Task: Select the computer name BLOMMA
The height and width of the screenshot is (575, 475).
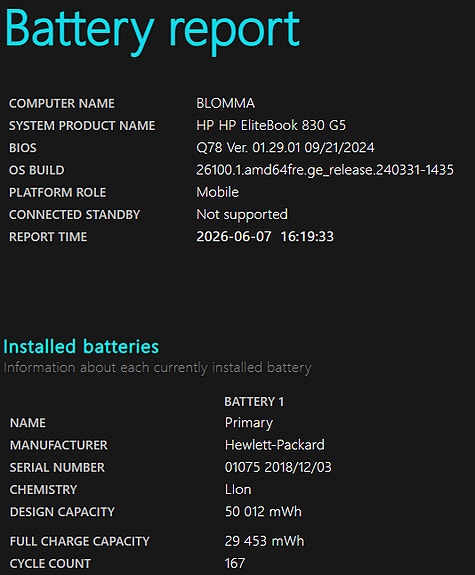Action: 226,103
